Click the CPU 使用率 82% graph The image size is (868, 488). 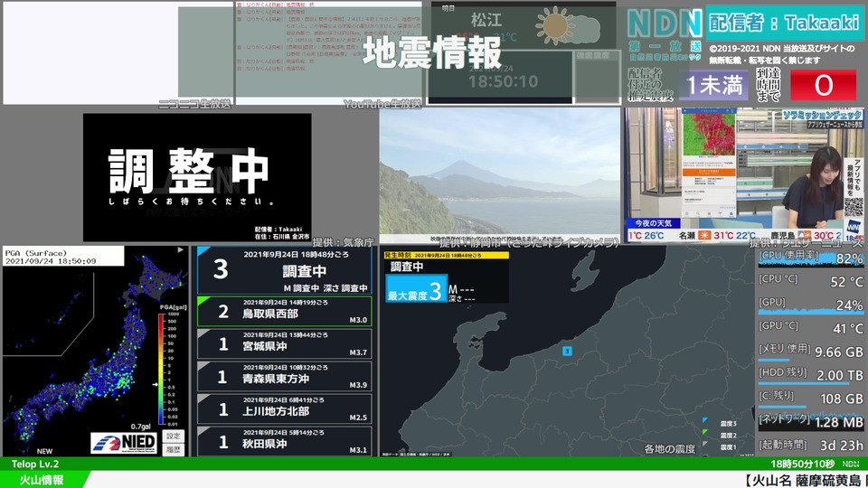pyautogui.click(x=810, y=258)
